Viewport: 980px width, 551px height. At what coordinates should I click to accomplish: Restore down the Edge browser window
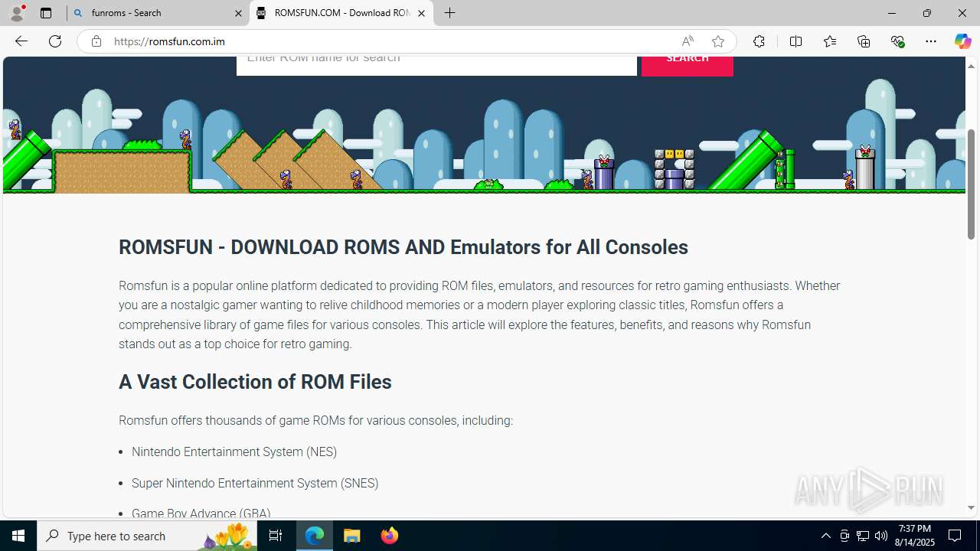pos(926,13)
